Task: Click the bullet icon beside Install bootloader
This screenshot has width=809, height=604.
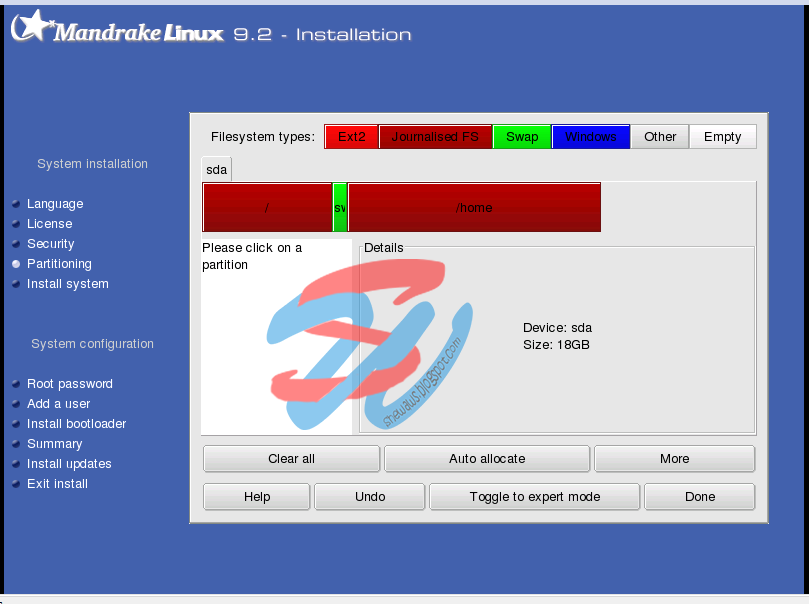Action: [x=15, y=423]
